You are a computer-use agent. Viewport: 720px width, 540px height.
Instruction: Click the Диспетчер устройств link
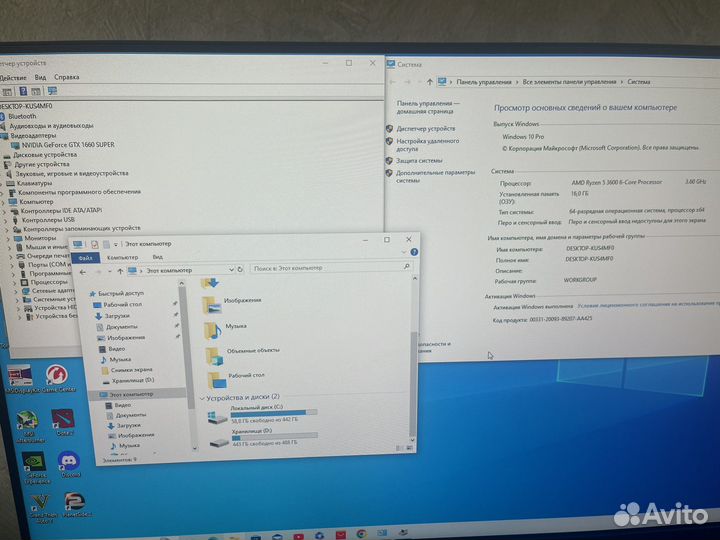coord(425,128)
